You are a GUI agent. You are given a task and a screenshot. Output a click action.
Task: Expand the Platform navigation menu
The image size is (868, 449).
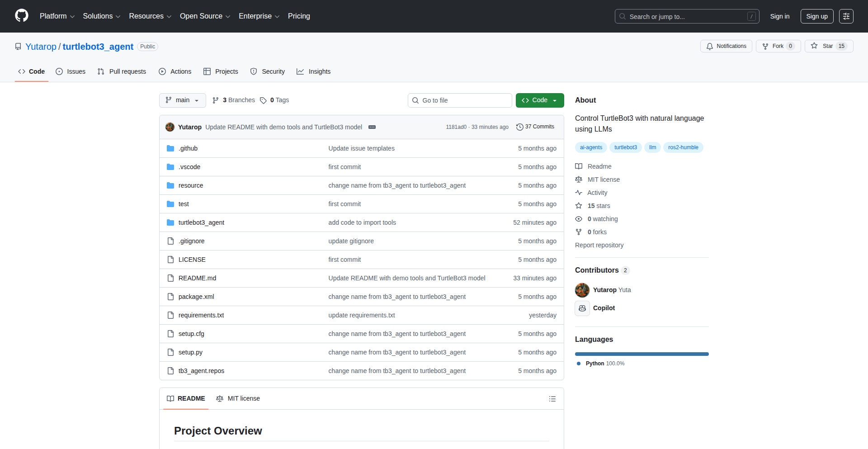point(57,16)
